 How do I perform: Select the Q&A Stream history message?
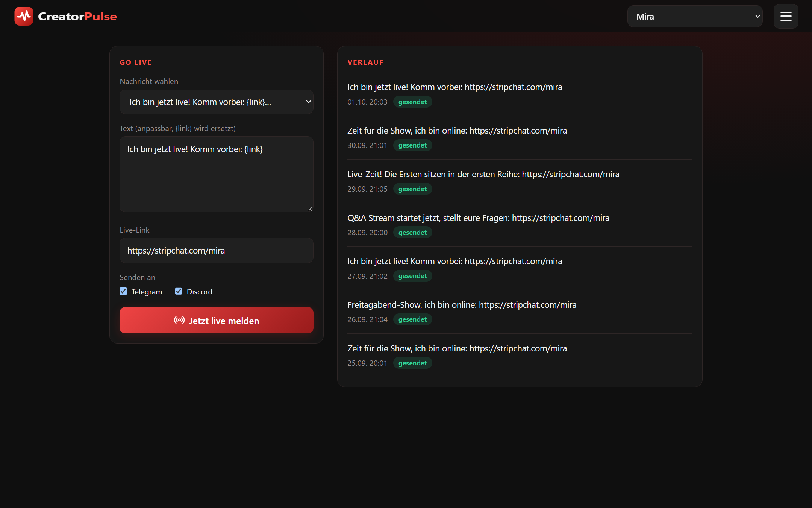point(478,218)
